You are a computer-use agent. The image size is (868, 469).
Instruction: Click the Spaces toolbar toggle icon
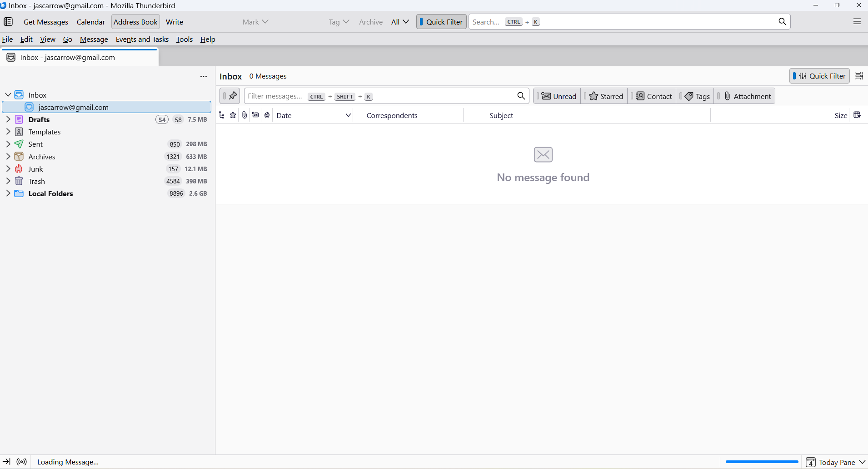8,22
